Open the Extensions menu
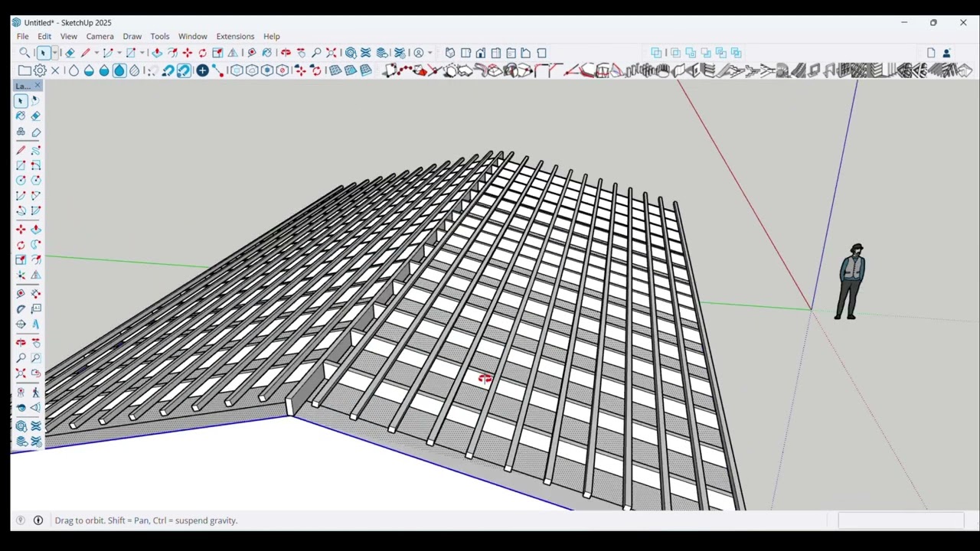This screenshot has width=980, height=551. click(235, 36)
